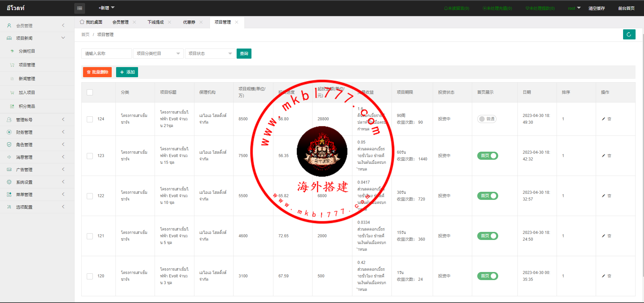Toggle the 首页 switch for row 122
644x303 pixels.
click(488, 196)
